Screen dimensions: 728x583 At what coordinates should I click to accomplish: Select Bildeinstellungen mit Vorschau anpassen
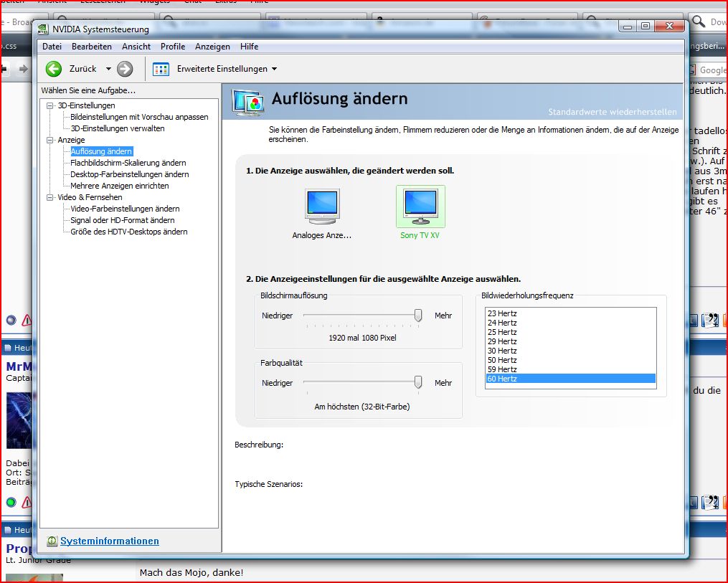[139, 117]
